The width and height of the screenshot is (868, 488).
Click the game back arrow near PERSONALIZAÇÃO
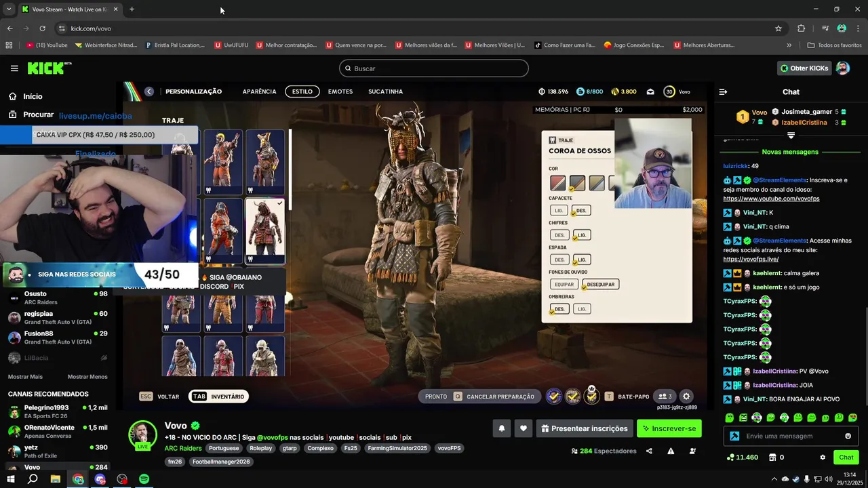pyautogui.click(x=149, y=91)
